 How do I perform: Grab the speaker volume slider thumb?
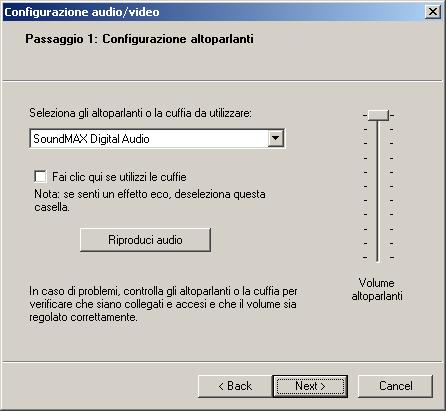(378, 115)
